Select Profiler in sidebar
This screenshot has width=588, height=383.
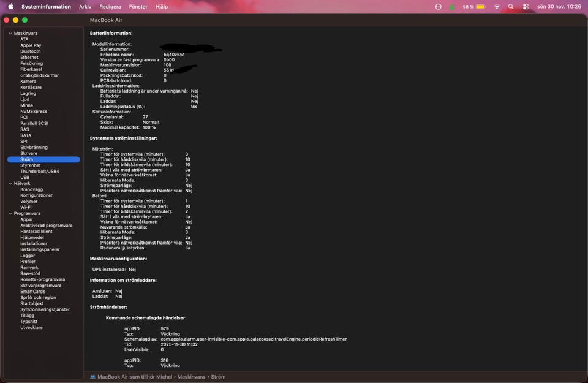point(28,262)
